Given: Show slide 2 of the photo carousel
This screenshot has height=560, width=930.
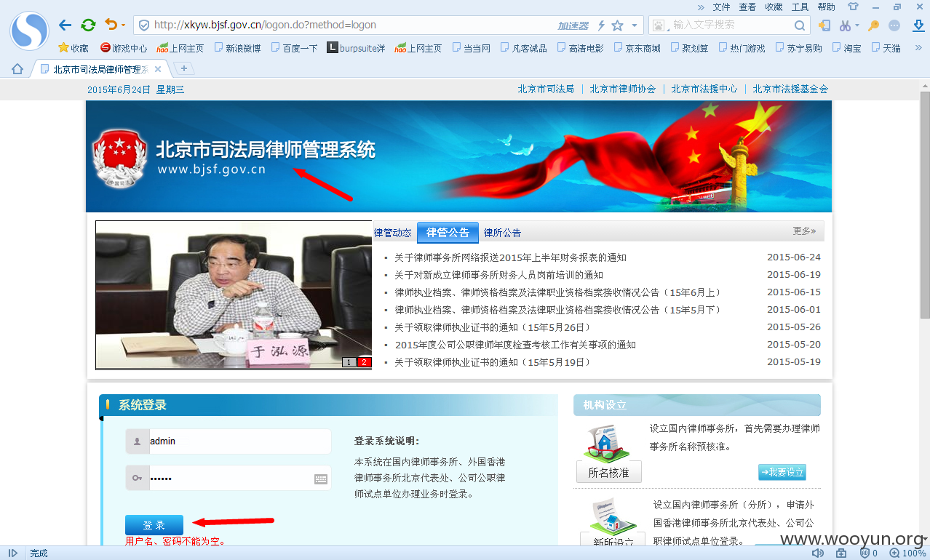Looking at the screenshot, I should [364, 362].
